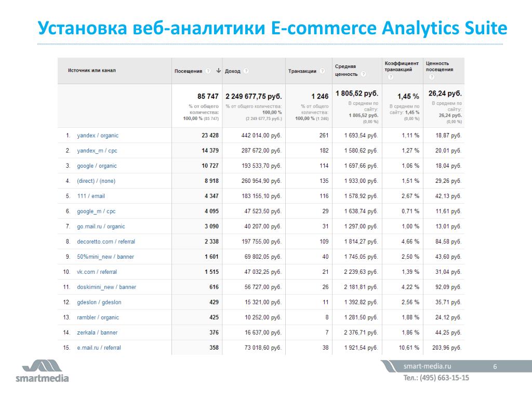
Task: Click overall conversion rate 1,45 %
Action: coord(408,96)
